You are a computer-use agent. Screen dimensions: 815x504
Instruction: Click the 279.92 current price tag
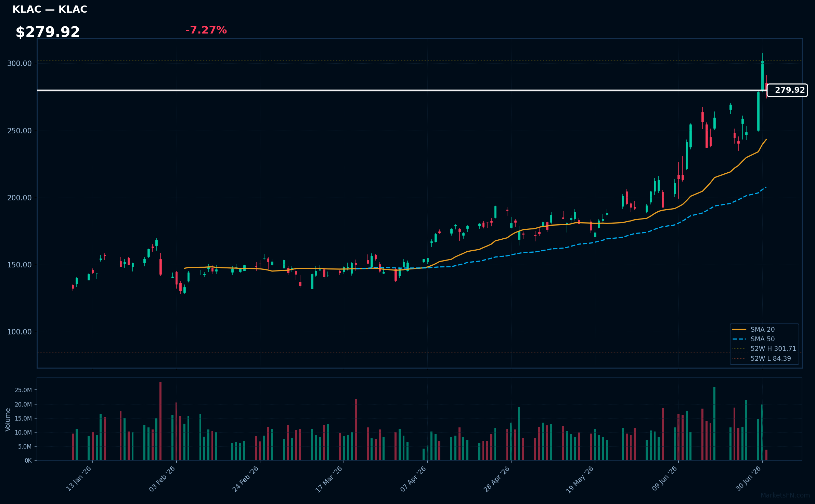point(787,90)
